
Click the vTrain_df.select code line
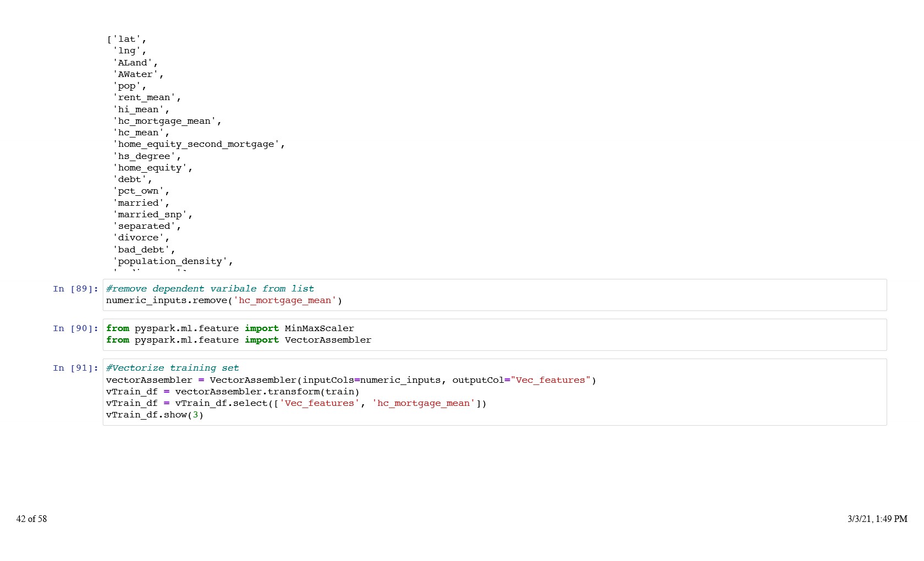point(296,403)
